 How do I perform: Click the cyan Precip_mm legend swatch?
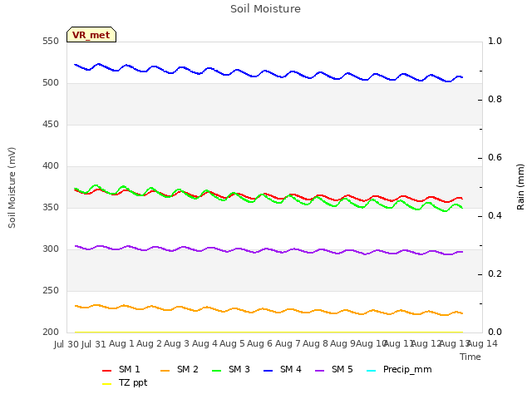pyautogui.click(x=372, y=371)
